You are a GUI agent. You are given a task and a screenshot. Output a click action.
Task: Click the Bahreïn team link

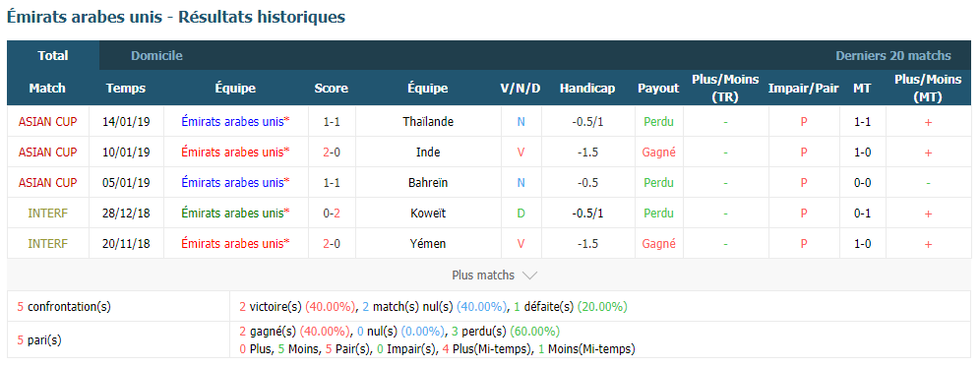(x=428, y=183)
